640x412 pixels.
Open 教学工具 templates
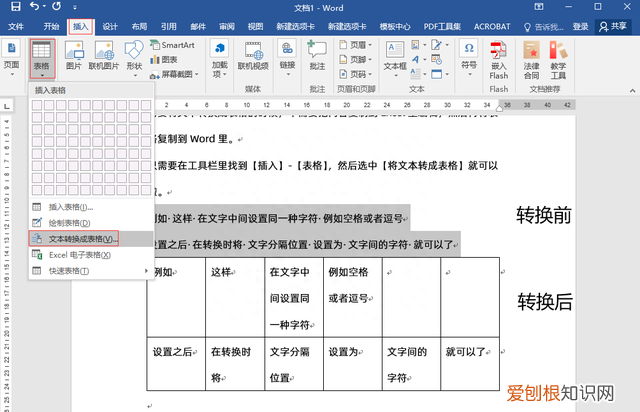558,60
